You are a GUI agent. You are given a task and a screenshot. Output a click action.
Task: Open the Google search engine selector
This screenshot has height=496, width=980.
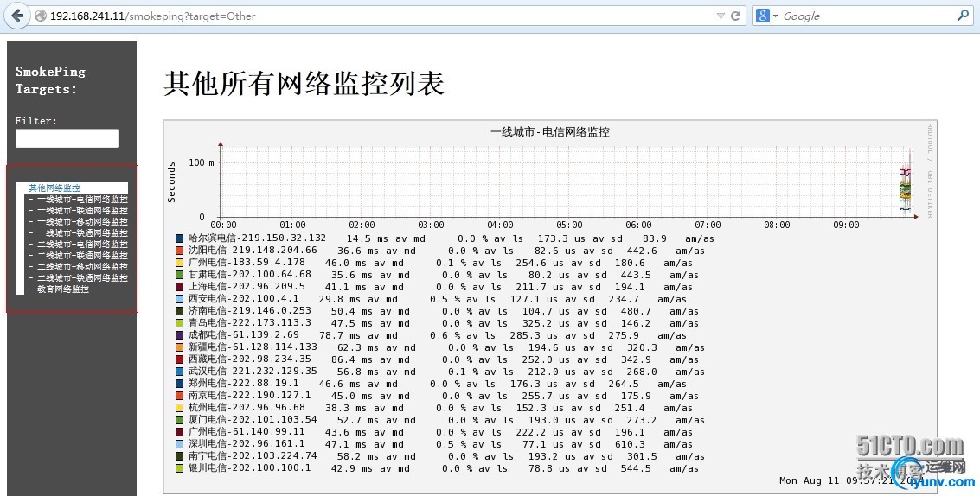(x=766, y=16)
